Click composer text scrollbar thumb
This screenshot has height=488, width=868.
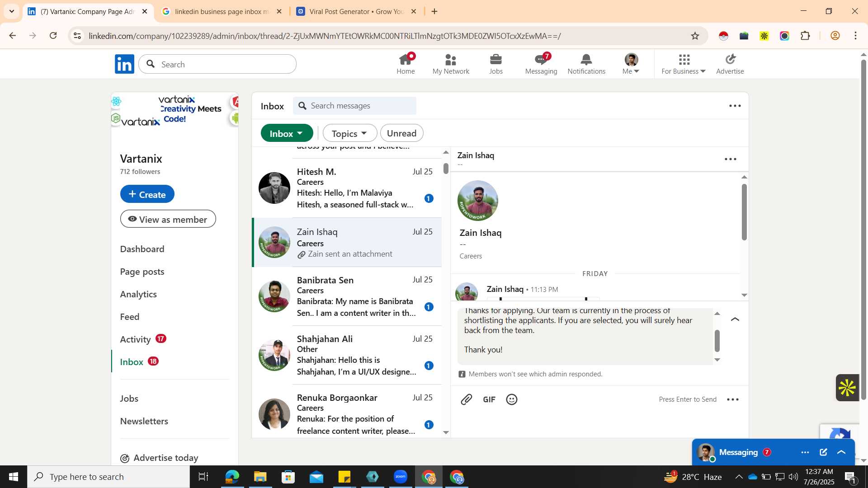717,341
